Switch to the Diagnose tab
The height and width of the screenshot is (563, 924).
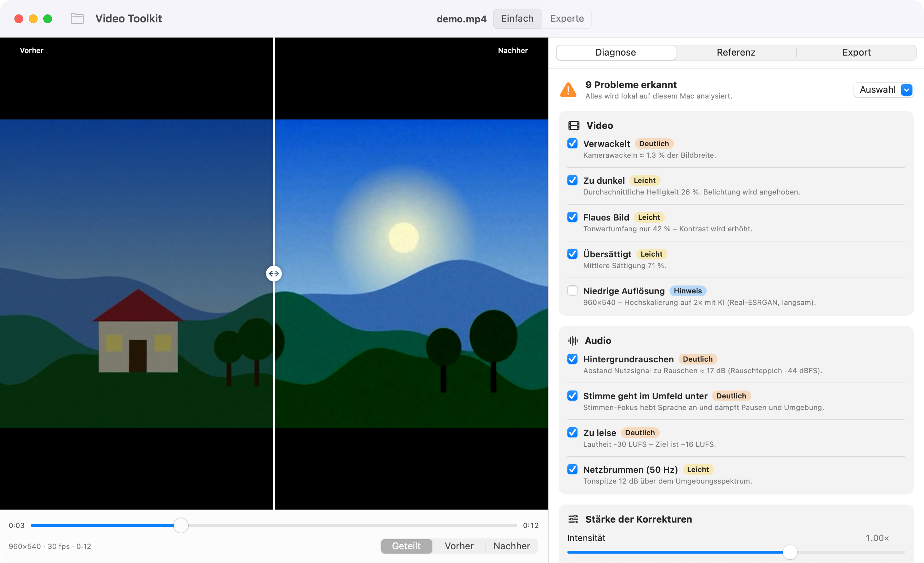[x=616, y=52]
